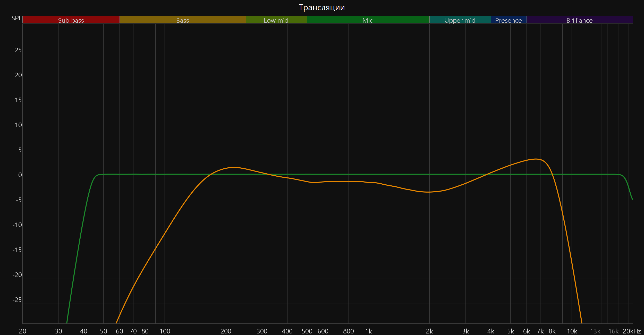
Task: Select the Mid frequency band
Action: [x=368, y=20]
